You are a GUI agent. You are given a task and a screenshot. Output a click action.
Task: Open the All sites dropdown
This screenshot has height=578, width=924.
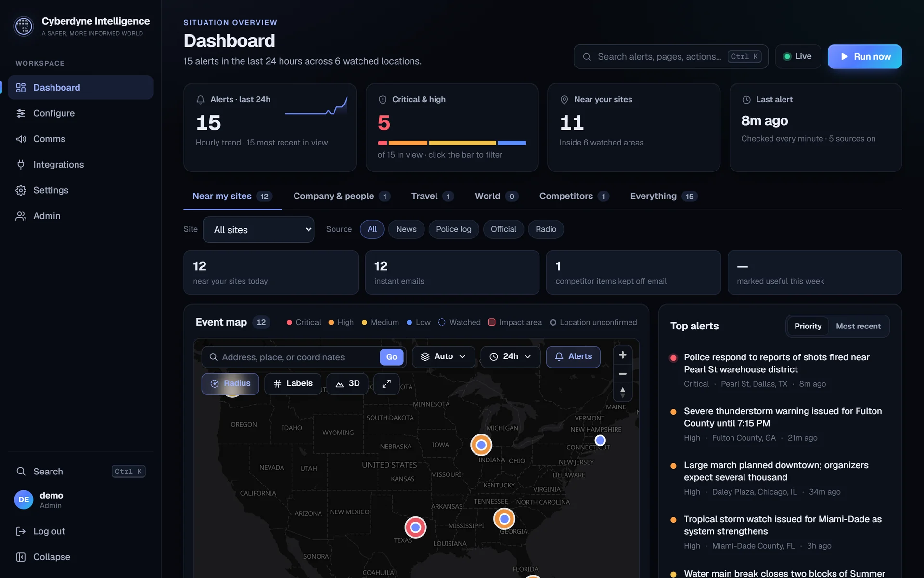pos(258,230)
